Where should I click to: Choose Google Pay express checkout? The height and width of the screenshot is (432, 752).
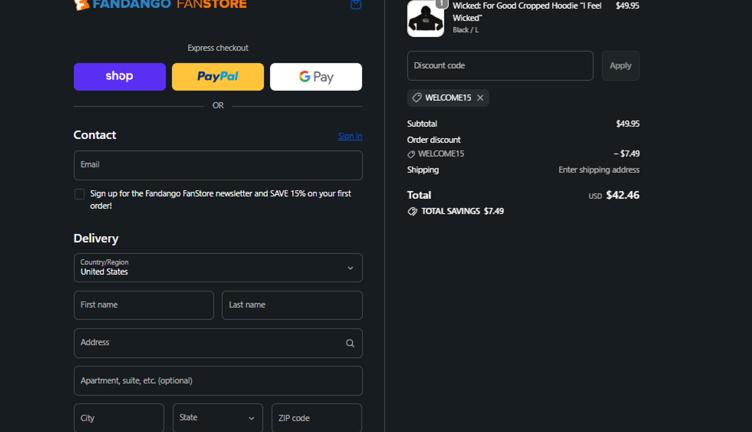tap(316, 77)
